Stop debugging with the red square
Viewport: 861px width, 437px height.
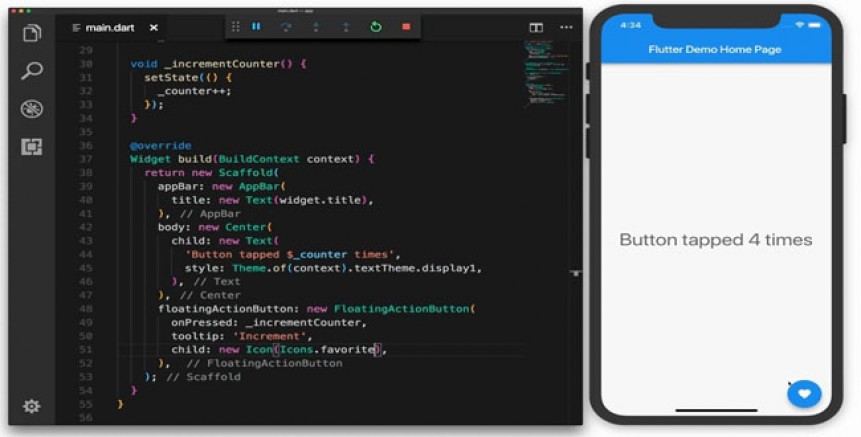pos(406,26)
